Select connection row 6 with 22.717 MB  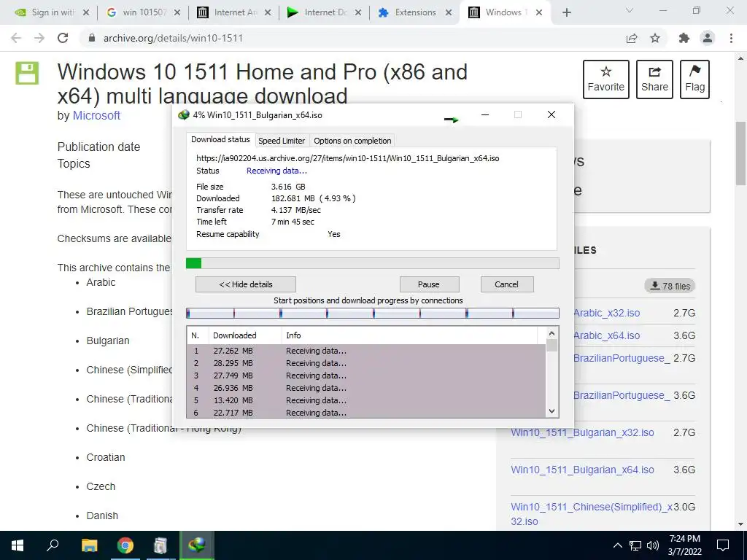[366, 413]
